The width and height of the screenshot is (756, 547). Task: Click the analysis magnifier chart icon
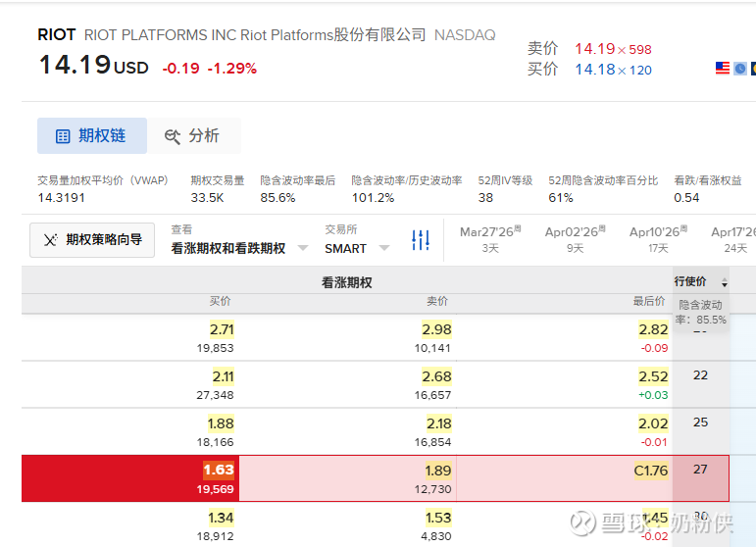(173, 136)
